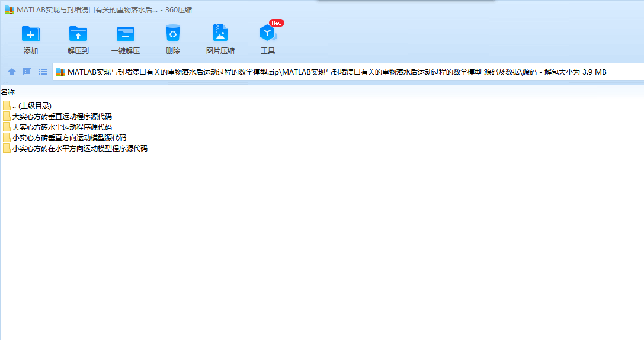644x340 pixels.
Task: Select folder 小实心方砖垂直方向运动模型源代码
Action: (65, 138)
